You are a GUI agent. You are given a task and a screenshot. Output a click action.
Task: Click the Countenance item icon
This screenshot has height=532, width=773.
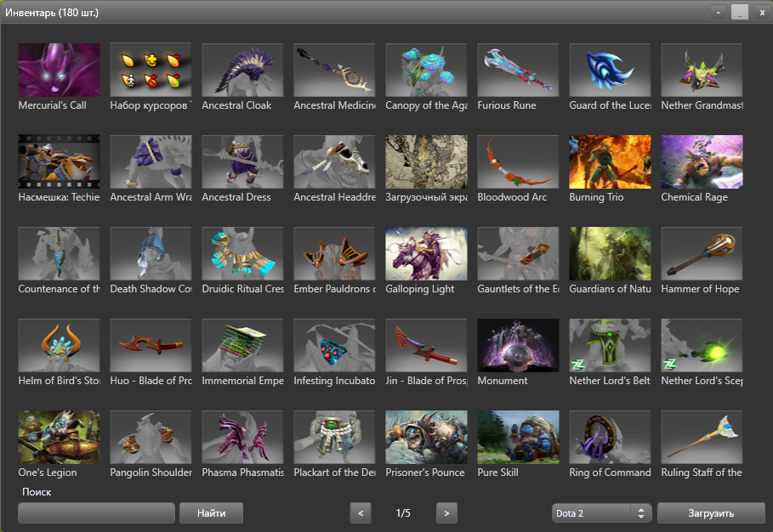point(60,254)
